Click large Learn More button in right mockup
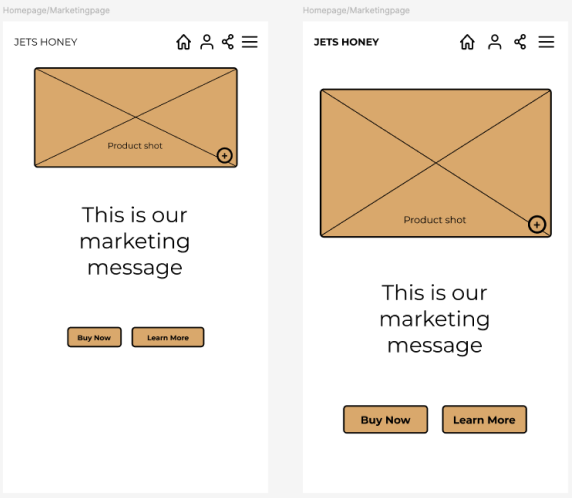 tap(484, 420)
